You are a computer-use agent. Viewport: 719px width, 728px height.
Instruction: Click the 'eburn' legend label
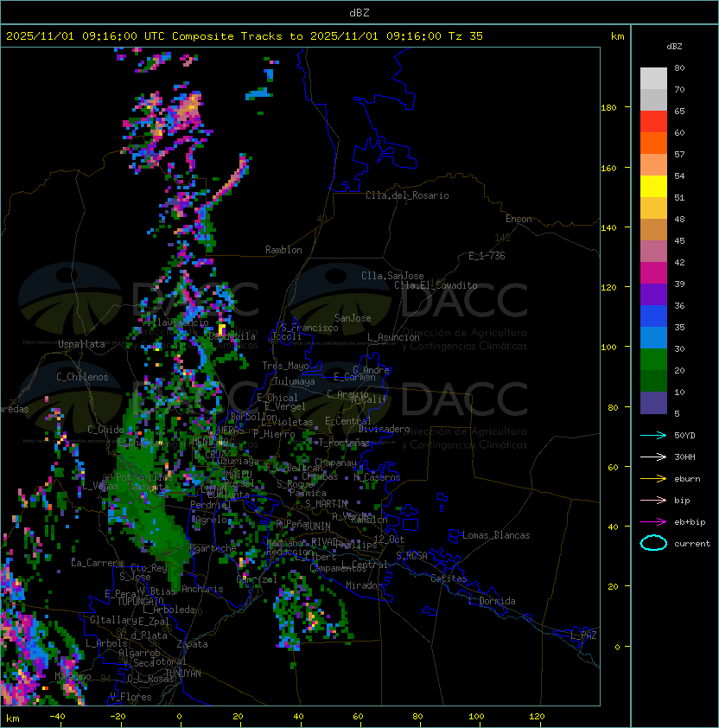coord(687,479)
